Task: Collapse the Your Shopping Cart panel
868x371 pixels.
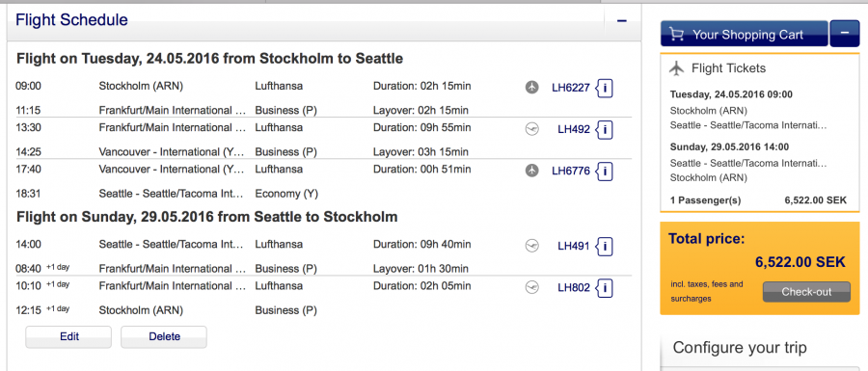Action: tap(845, 33)
